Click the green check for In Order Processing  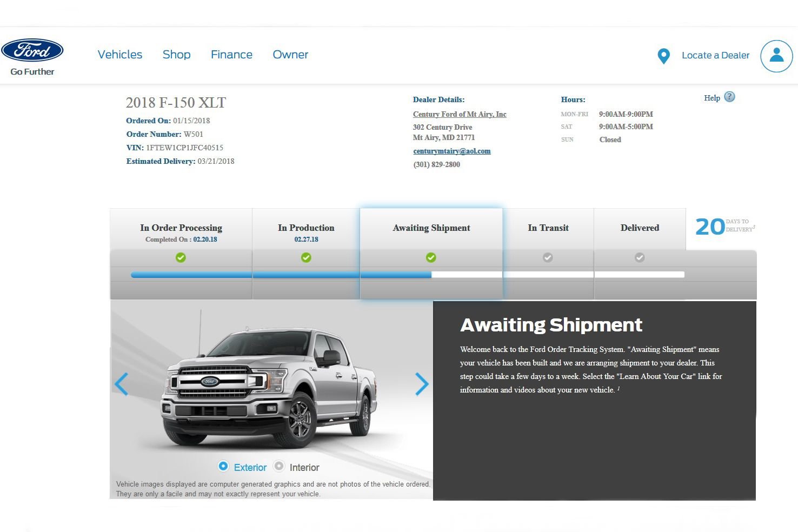pyautogui.click(x=181, y=257)
